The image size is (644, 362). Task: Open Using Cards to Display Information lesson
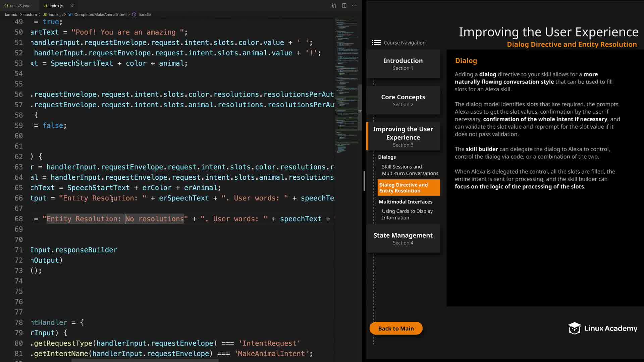407,214
